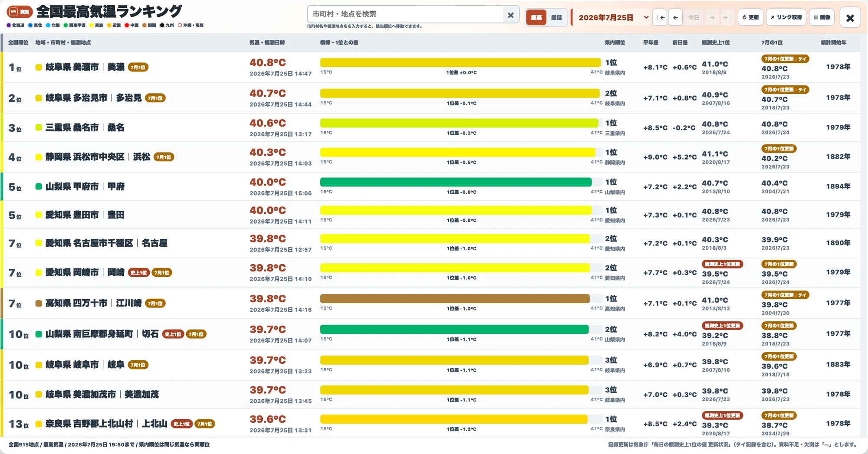Click the 沖縄・奄美 legend circle
Viewport: 868px width, 454px height.
coord(180,25)
